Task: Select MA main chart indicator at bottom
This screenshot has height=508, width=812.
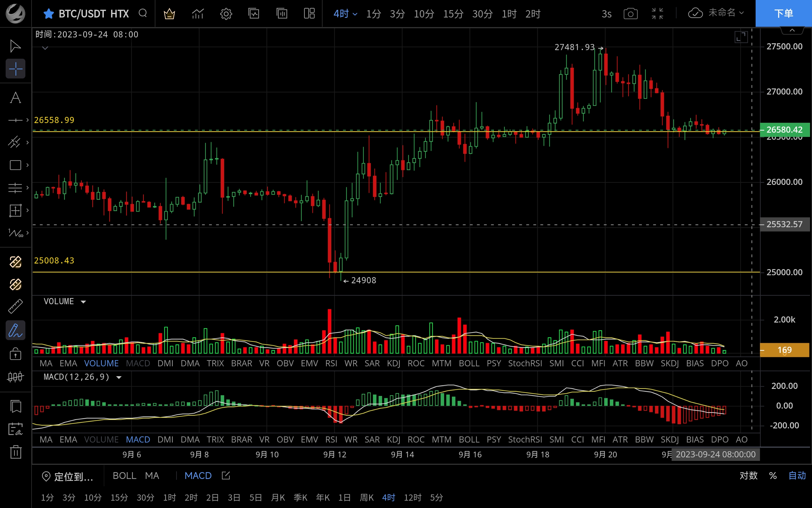Action: click(152, 476)
